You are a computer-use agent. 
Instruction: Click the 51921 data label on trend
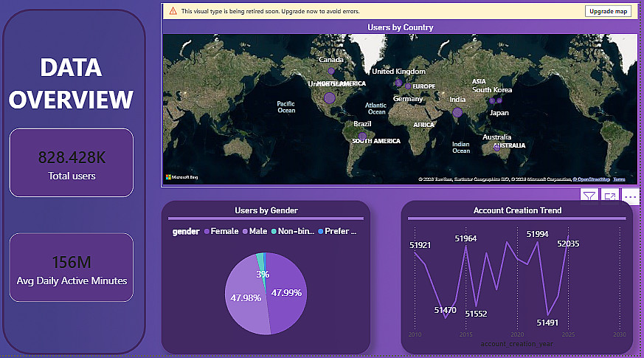[x=420, y=245]
